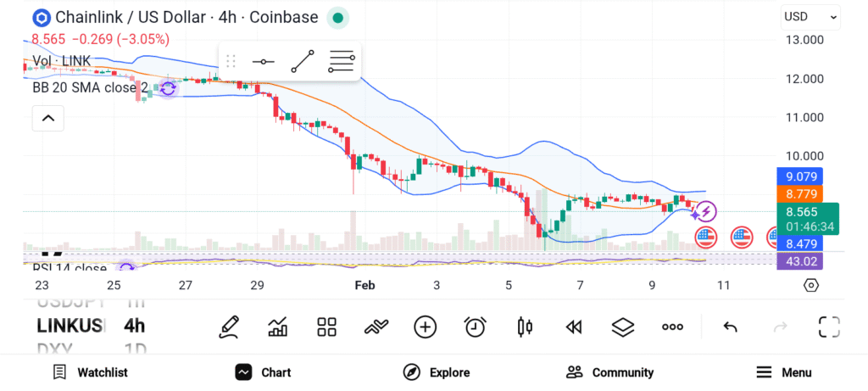Click the undo arrow button
Image resolution: width=868 pixels, height=391 pixels.
click(x=730, y=327)
